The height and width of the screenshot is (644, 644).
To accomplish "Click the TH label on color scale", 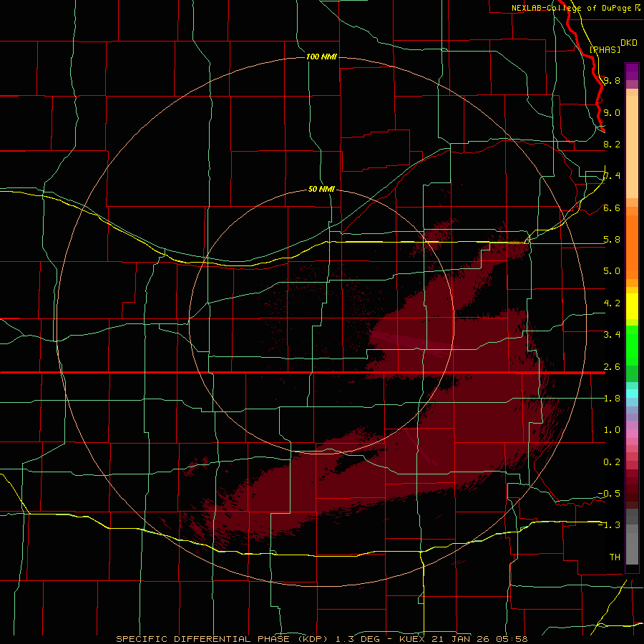I will click(x=615, y=557).
